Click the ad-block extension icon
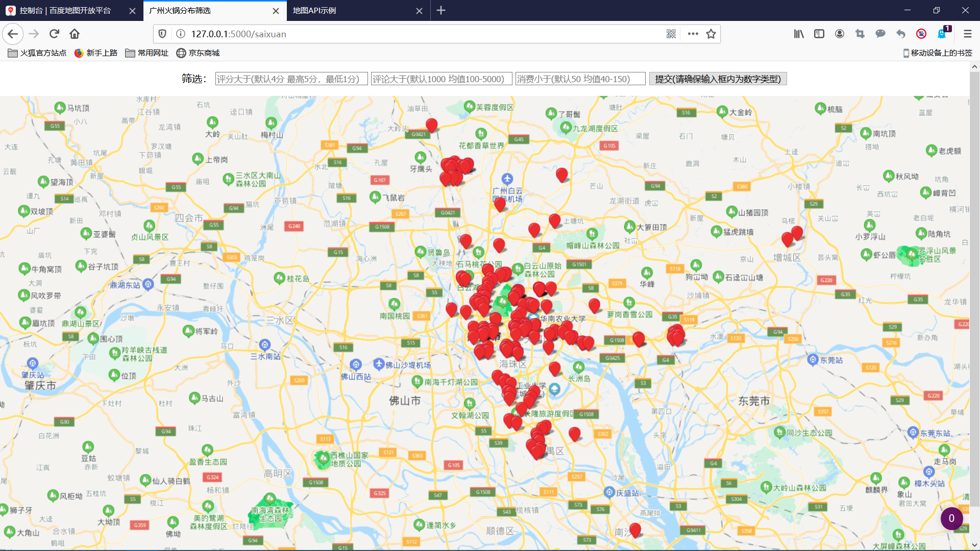 [x=921, y=34]
